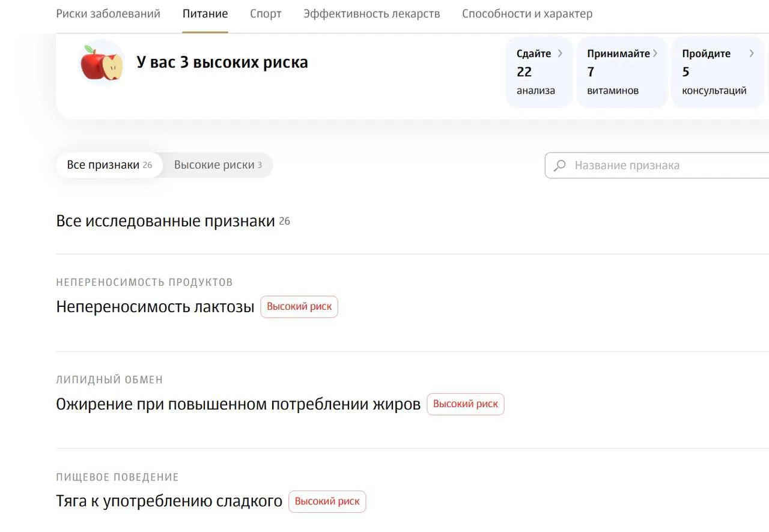Click the "НЕПЕРЕНОСИМОСТЬ ПРОДУКТОВ" category label

(144, 282)
